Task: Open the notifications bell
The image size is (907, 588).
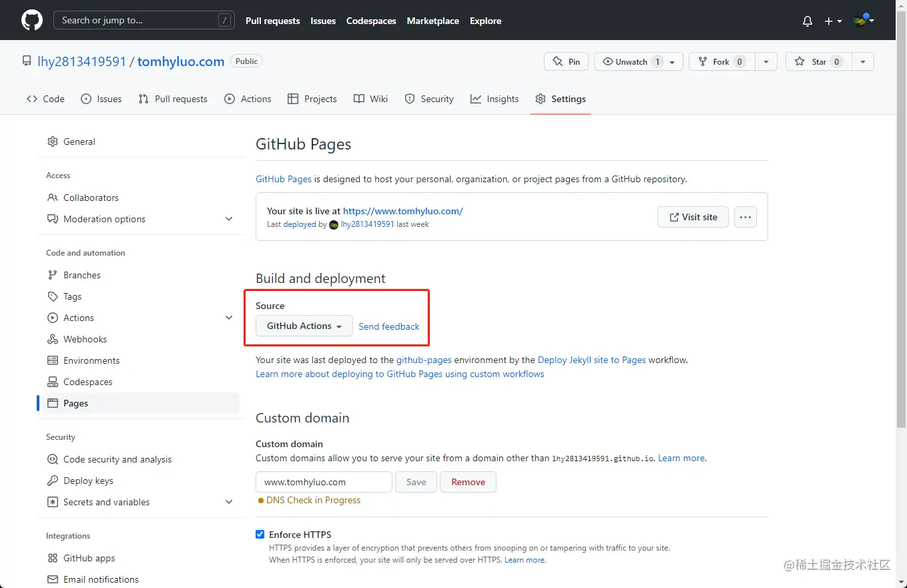Action: (x=808, y=21)
